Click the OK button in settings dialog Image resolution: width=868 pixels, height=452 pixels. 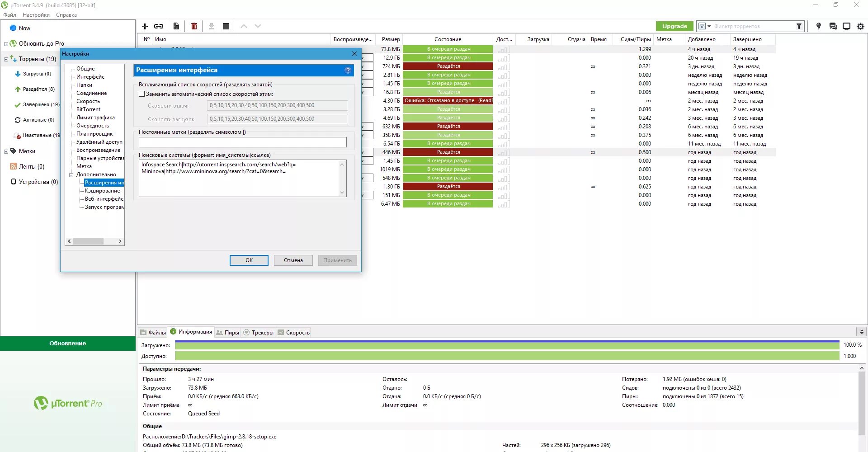249,260
